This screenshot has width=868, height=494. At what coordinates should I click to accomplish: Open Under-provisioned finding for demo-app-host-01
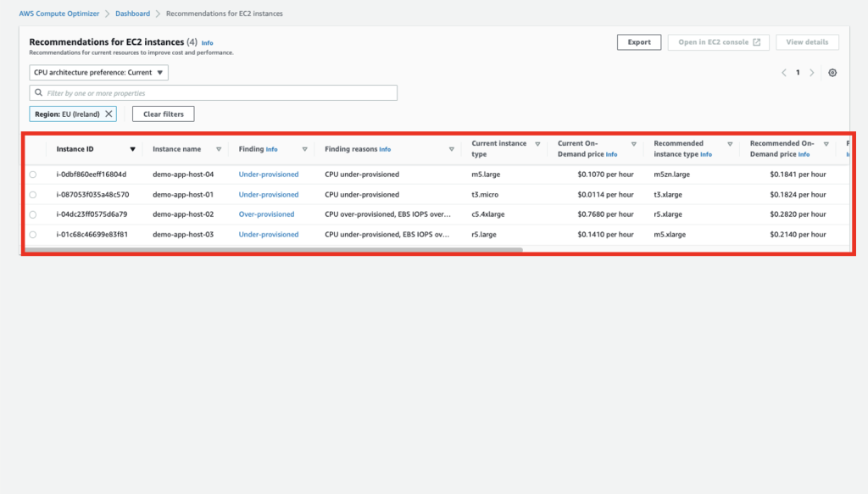coord(269,195)
